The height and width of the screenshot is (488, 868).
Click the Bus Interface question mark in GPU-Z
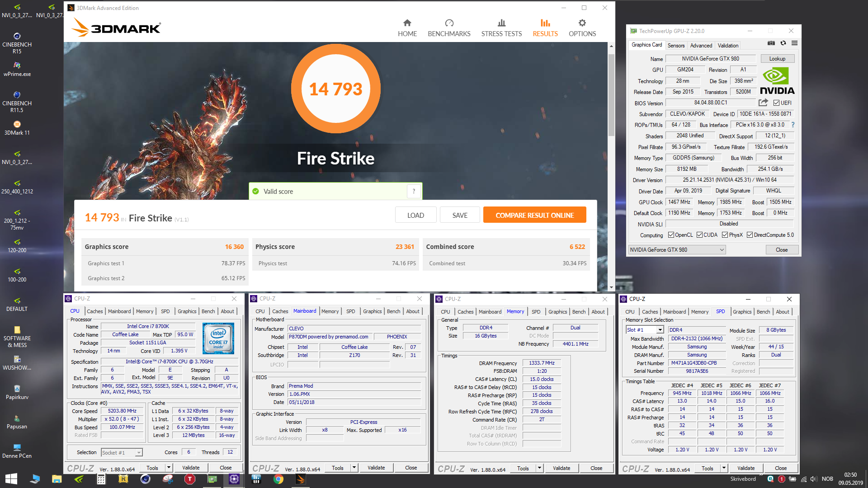click(x=793, y=125)
